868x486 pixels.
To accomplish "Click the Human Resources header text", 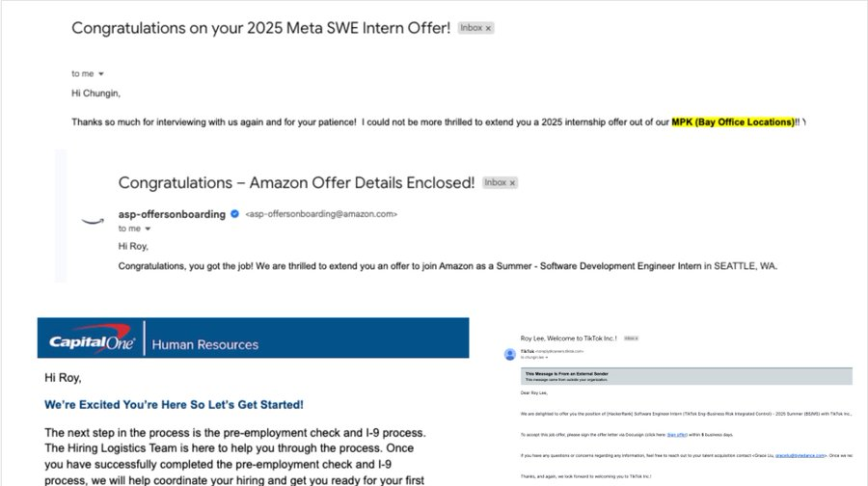I will (205, 344).
